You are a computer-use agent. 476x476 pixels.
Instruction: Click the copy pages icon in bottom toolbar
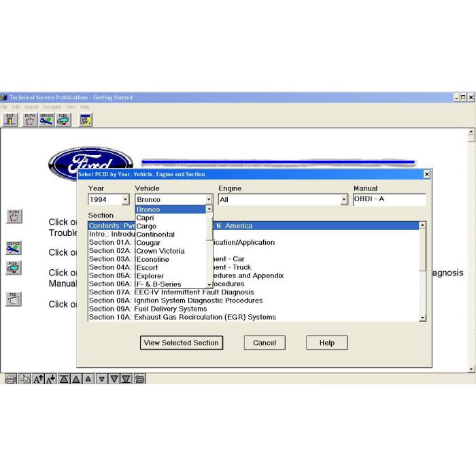24,379
